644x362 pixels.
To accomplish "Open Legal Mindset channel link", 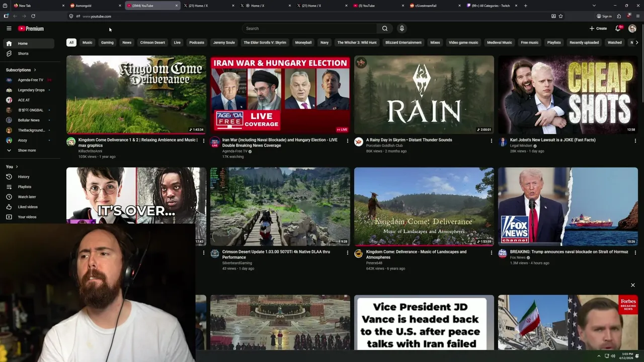I will tap(521, 146).
